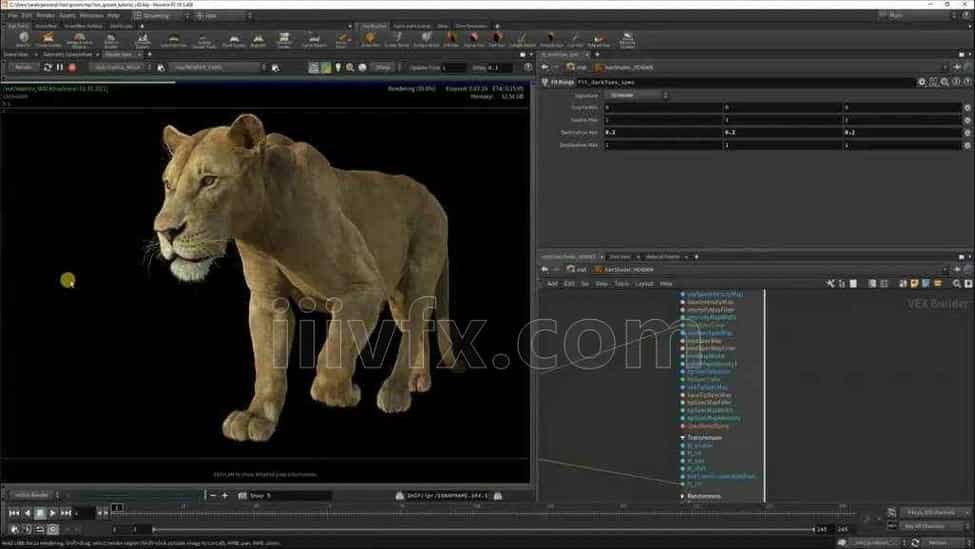Switch to the Material Palette tab
The height and width of the screenshot is (549, 975).
click(663, 257)
